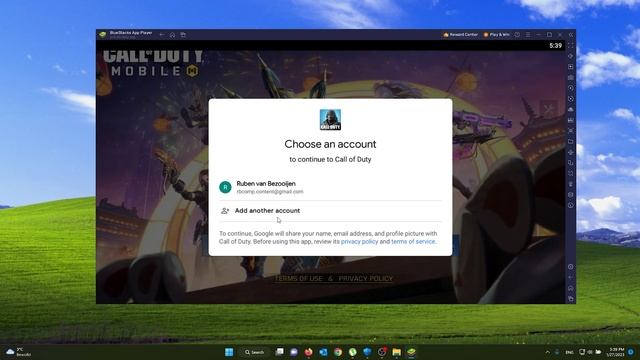
Task: Open BlueStacks hamburger menu
Action: [528, 35]
